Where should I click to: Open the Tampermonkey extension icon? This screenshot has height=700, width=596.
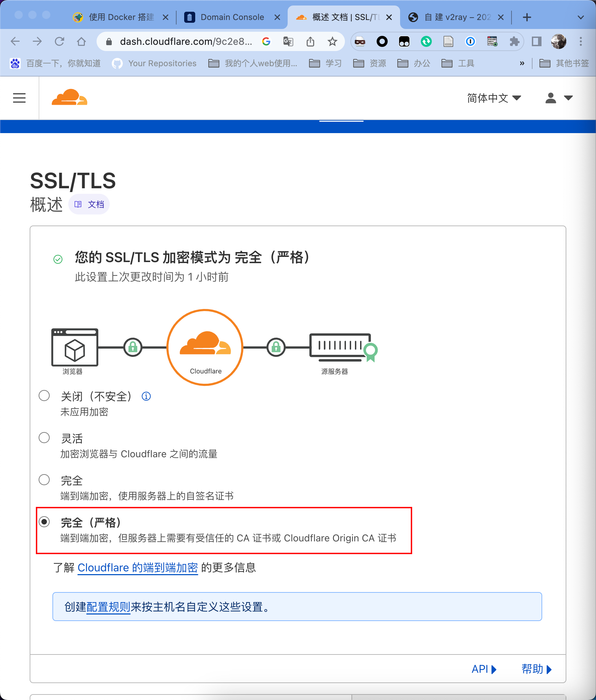click(404, 42)
